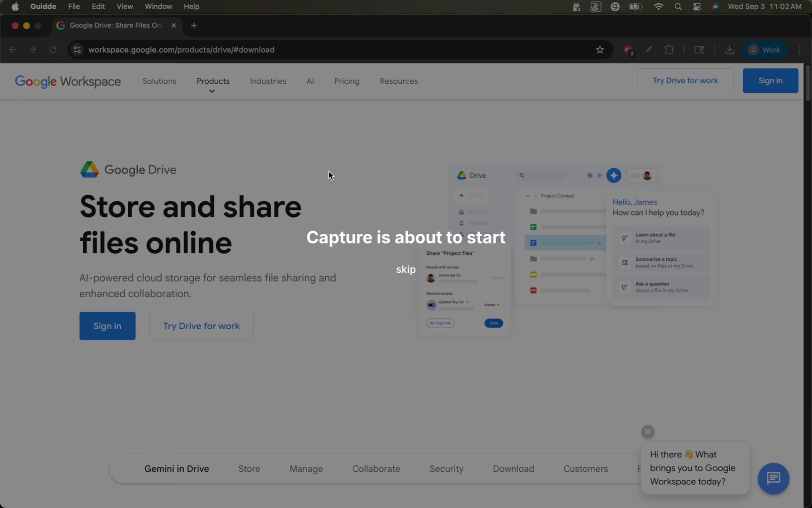
Task: Open the Resources navigation menu
Action: pyautogui.click(x=398, y=81)
